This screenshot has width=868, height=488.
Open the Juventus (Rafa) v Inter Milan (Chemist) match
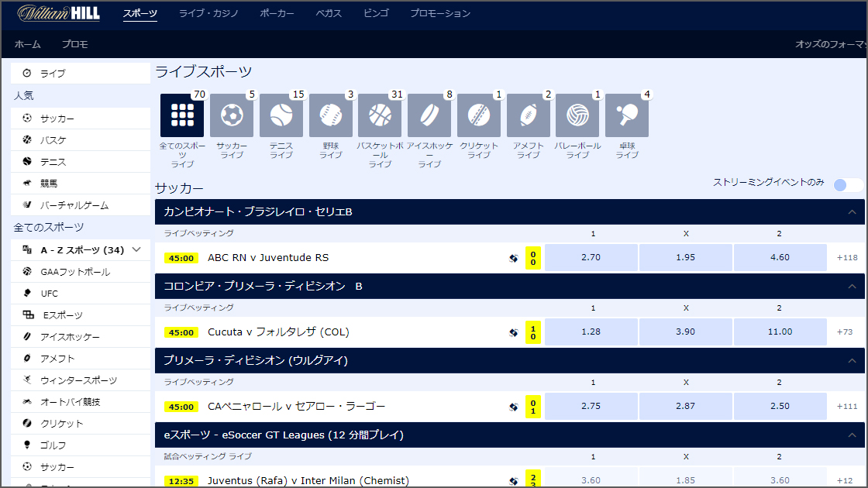308,481
